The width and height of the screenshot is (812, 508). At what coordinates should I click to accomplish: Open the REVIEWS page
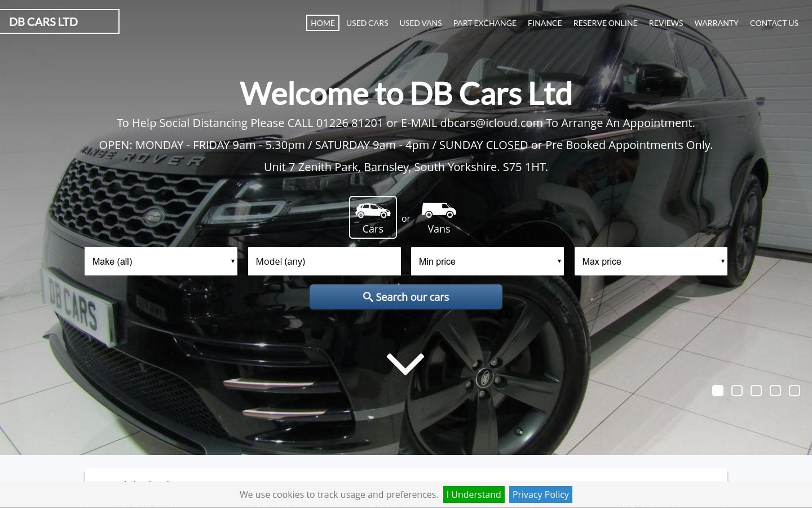[666, 23]
